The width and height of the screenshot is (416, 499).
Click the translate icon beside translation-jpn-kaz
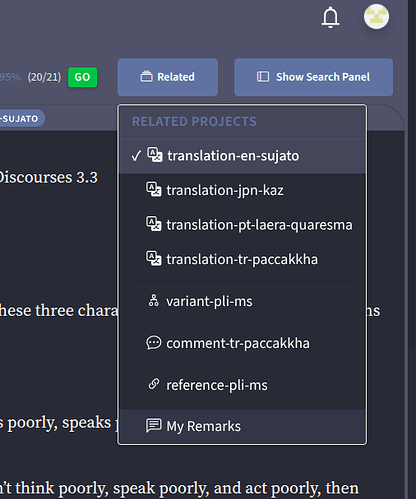(x=154, y=190)
